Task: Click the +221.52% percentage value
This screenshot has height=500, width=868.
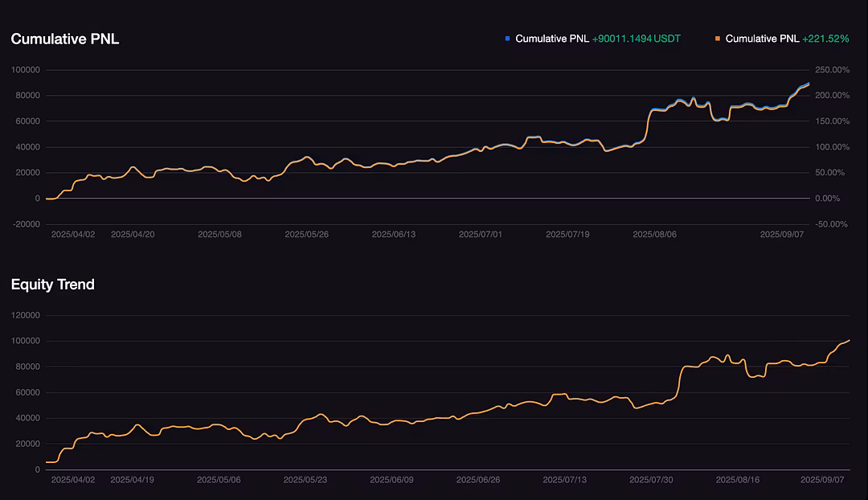Action: (x=825, y=39)
